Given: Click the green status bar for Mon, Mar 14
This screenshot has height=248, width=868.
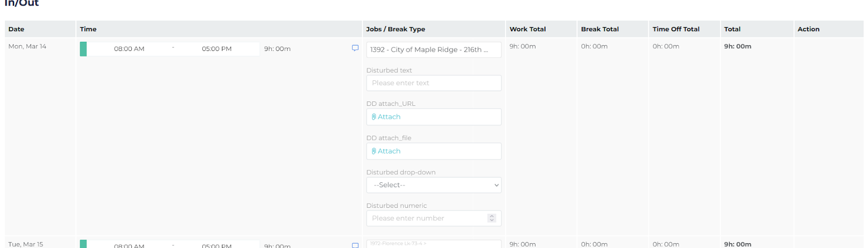Looking at the screenshot, I should (83, 49).
